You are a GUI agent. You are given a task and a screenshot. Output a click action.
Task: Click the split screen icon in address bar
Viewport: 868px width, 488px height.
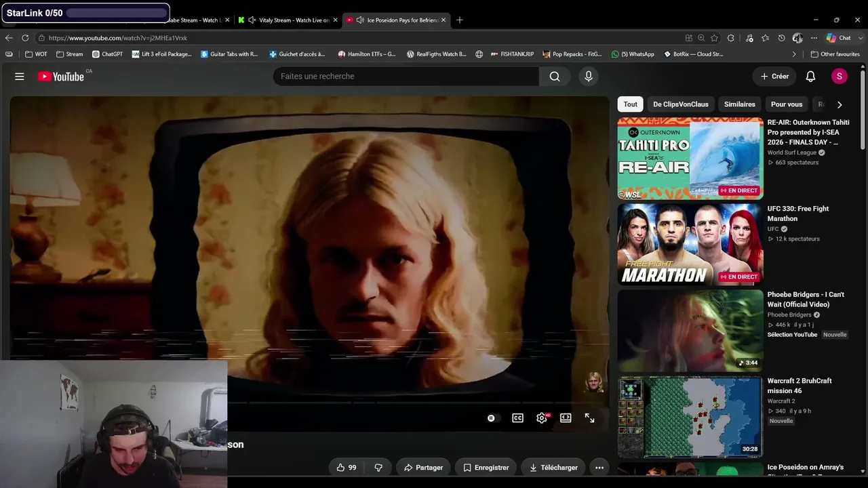click(689, 38)
